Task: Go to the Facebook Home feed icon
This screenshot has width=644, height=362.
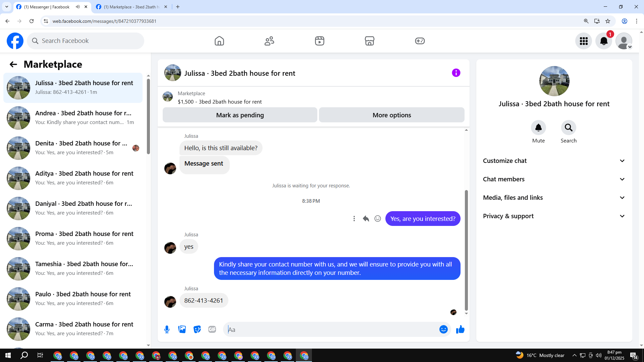Action: coord(219,41)
